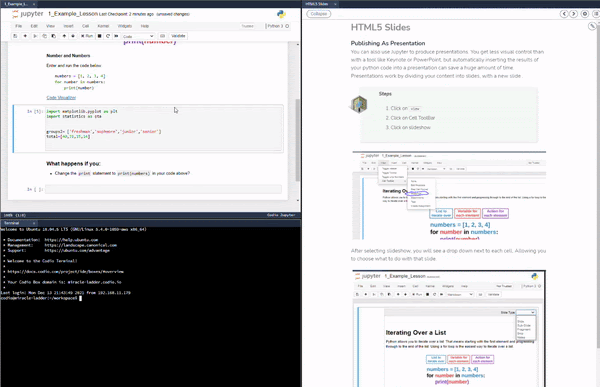Switch to the Terminal tab

coord(11,223)
